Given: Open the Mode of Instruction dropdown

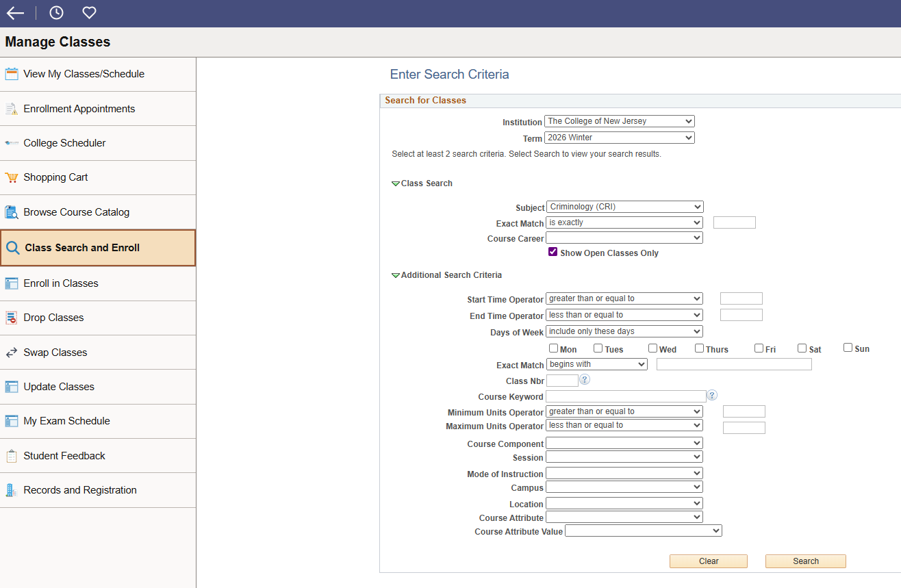Looking at the screenshot, I should [x=624, y=473].
